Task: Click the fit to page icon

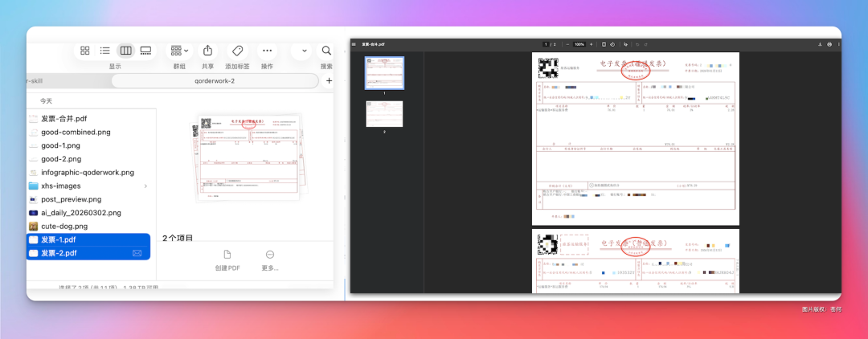Action: 604,44
